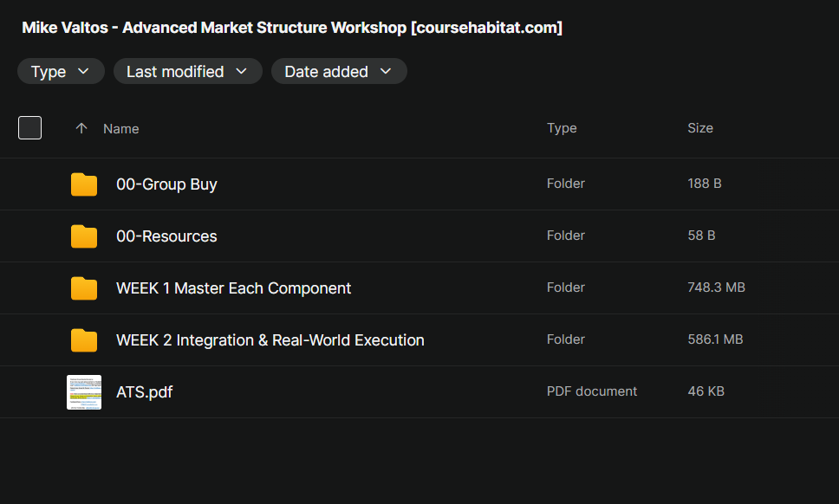The image size is (839, 504).
Task: Open the ATS.pdf file name
Action: (x=145, y=392)
